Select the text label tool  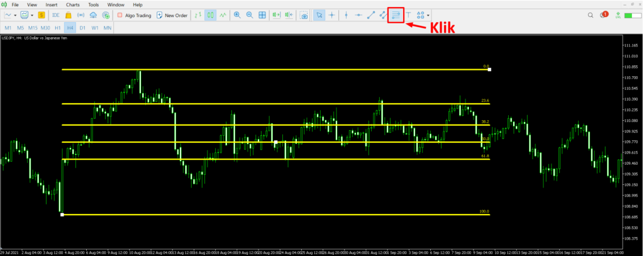[x=408, y=15]
